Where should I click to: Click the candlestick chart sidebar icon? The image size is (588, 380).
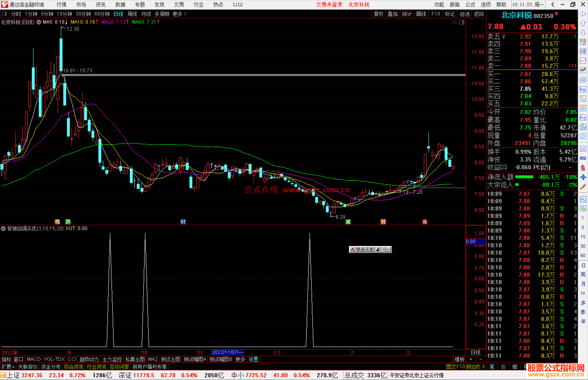tap(583, 70)
